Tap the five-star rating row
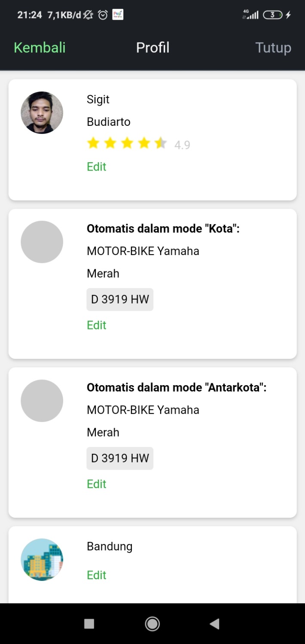This screenshot has width=305, height=644. tap(127, 143)
